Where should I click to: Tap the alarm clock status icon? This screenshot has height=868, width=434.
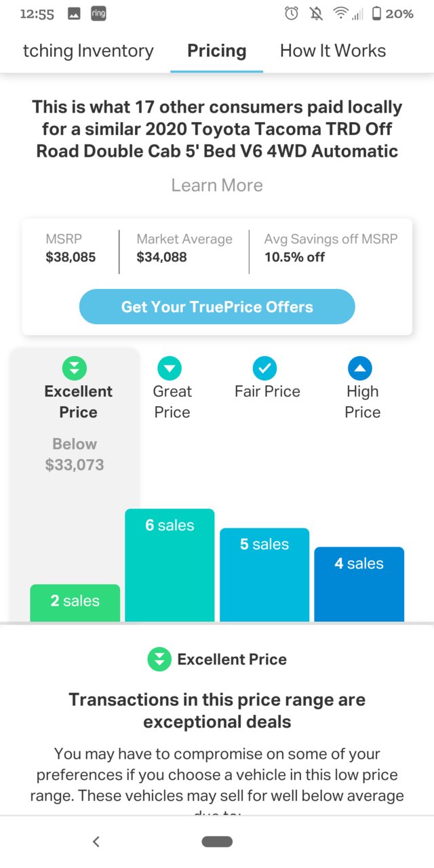coord(292,14)
